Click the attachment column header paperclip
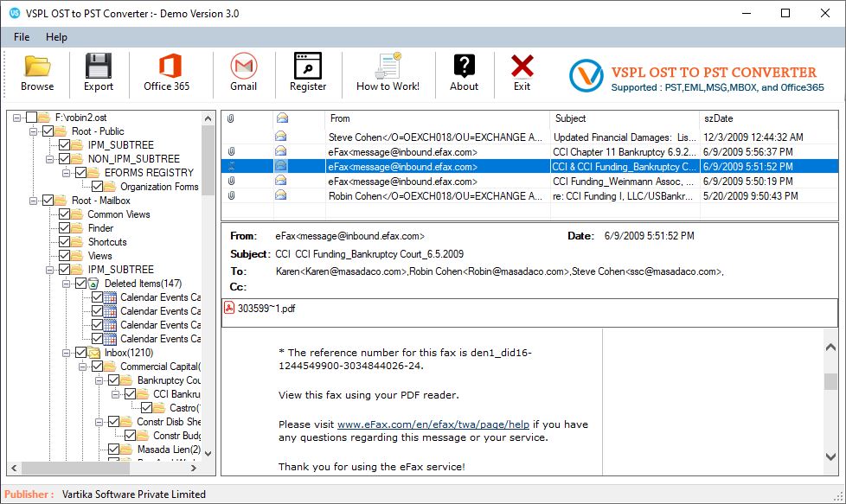 point(230,118)
